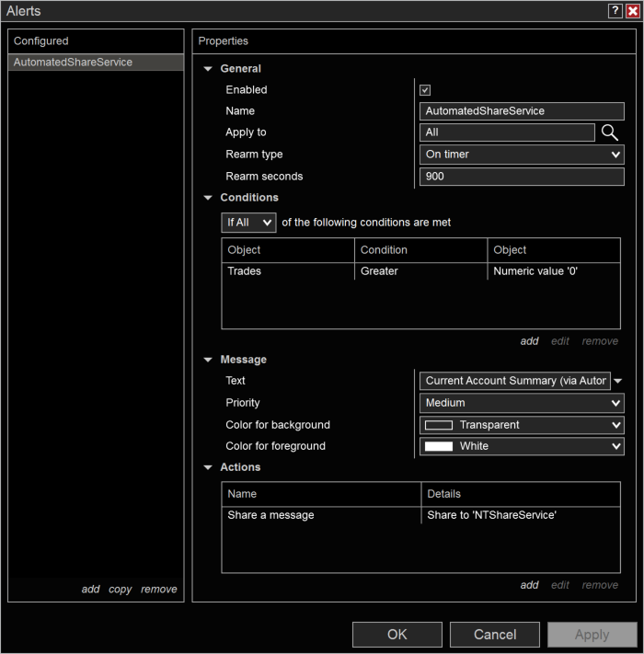Click the White color swatch

[438, 446]
